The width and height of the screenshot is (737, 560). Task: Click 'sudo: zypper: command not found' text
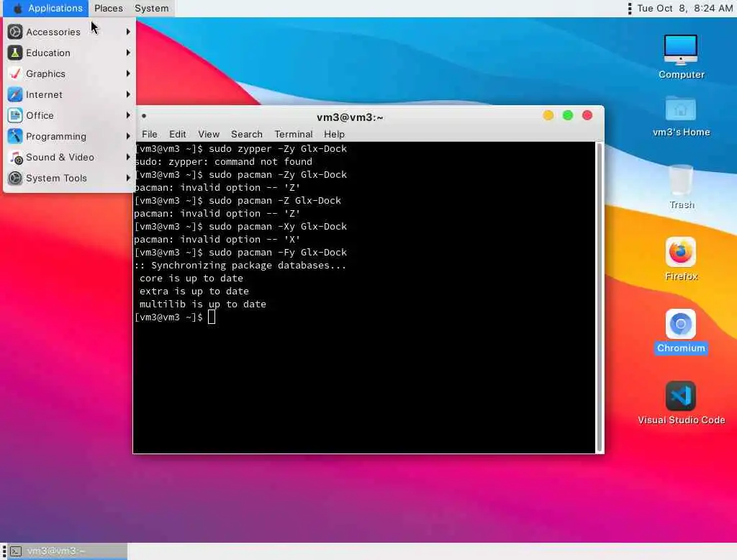point(223,162)
